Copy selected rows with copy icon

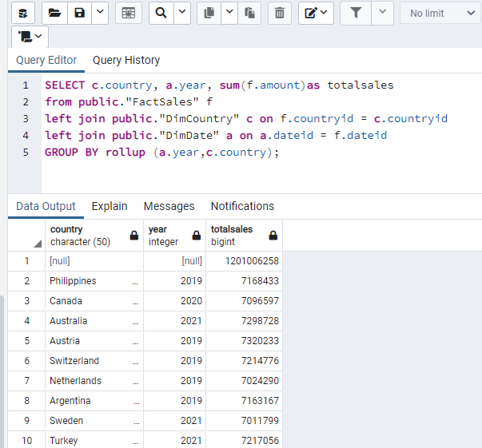209,13
